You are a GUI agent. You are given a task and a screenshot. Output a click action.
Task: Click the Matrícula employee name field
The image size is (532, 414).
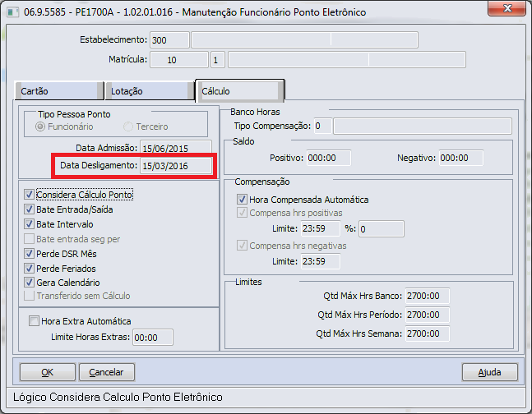tap(347, 60)
